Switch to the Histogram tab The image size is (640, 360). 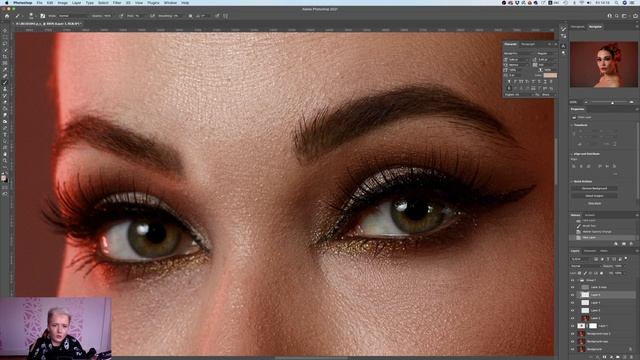click(x=578, y=27)
